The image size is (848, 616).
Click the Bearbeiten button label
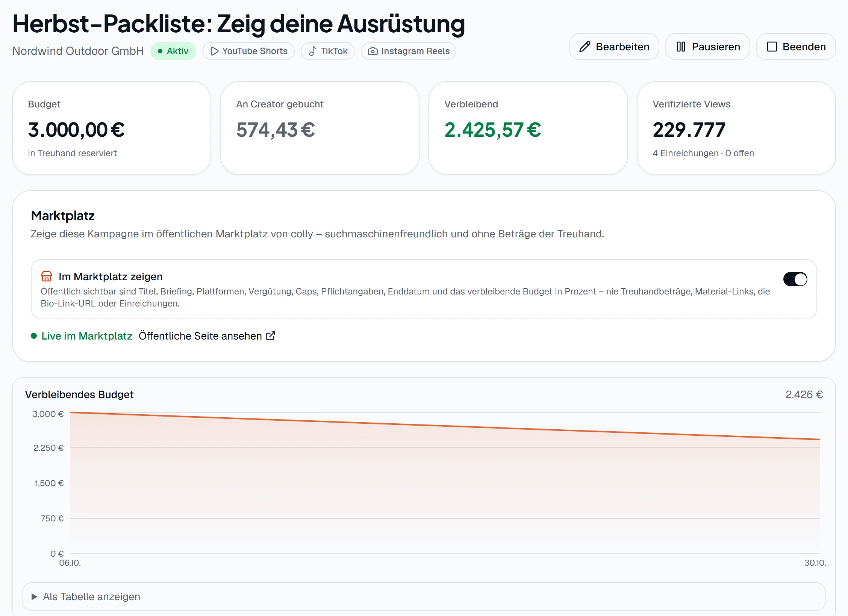(x=622, y=47)
